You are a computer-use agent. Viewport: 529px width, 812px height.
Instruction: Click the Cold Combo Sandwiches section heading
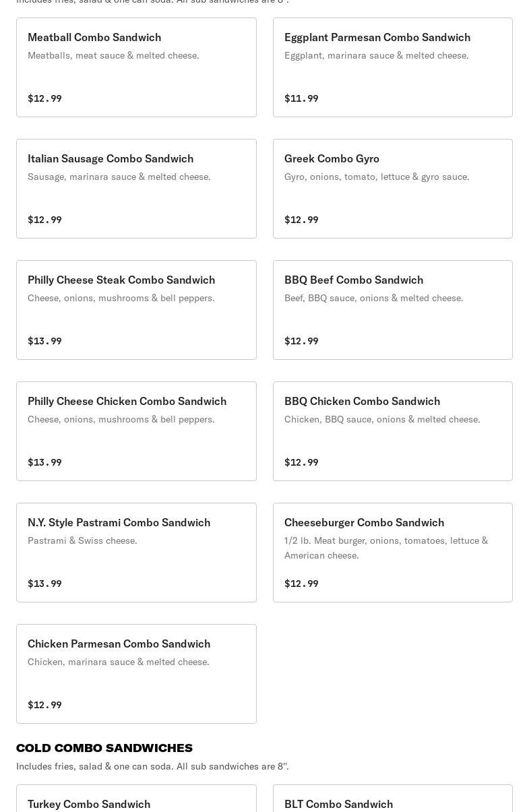pos(104,748)
